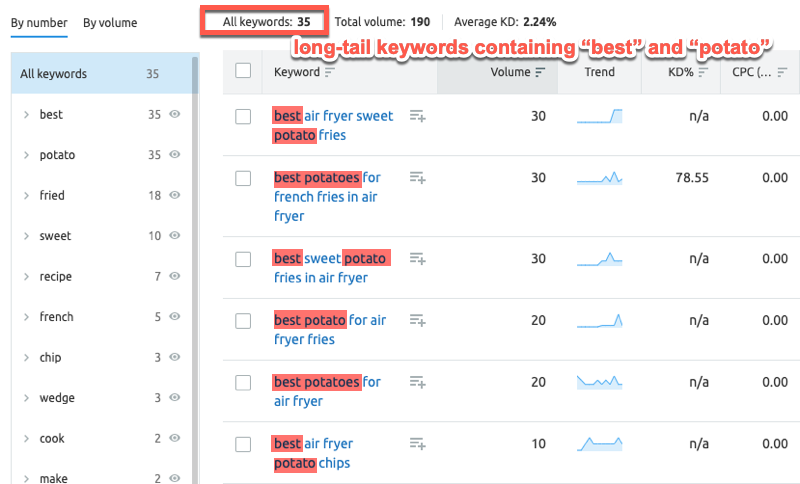Tick the select-all keywords checkbox in header

(243, 71)
